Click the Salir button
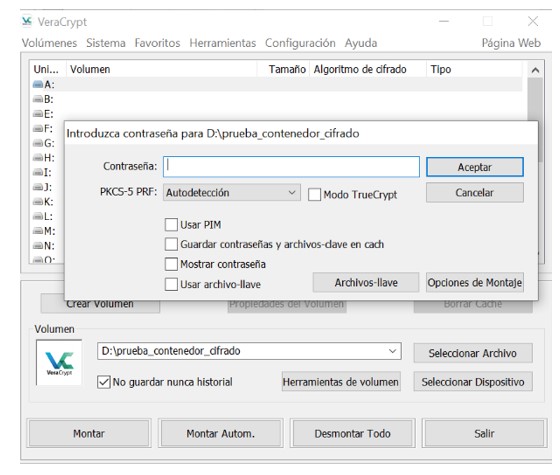This screenshot has height=475, width=560. [484, 434]
